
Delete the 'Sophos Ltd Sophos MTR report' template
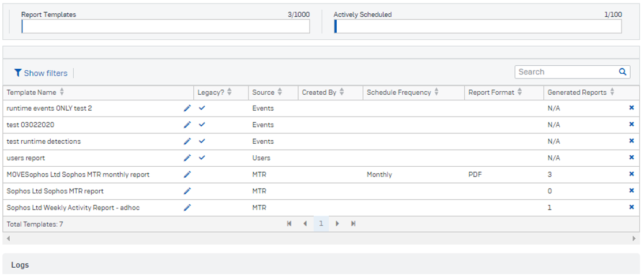click(x=631, y=191)
